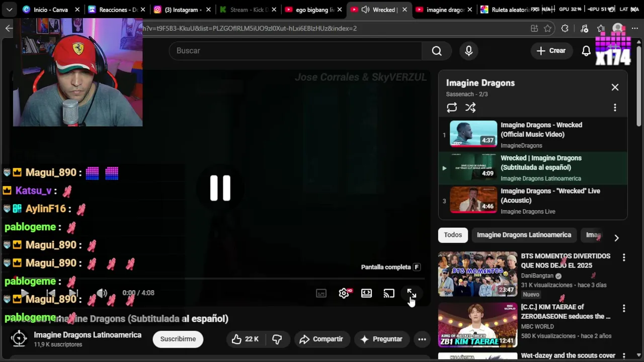This screenshot has height=362, width=644.
Task: Select the Imagine Dragons Latinoamerica filter chip
Action: coord(524,235)
